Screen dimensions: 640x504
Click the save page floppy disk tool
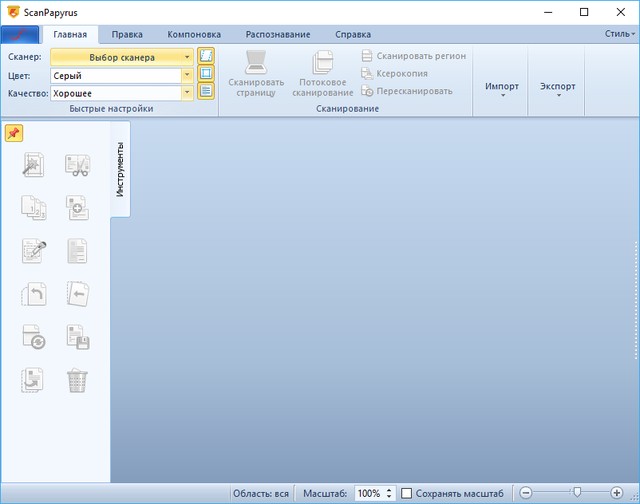(77, 337)
